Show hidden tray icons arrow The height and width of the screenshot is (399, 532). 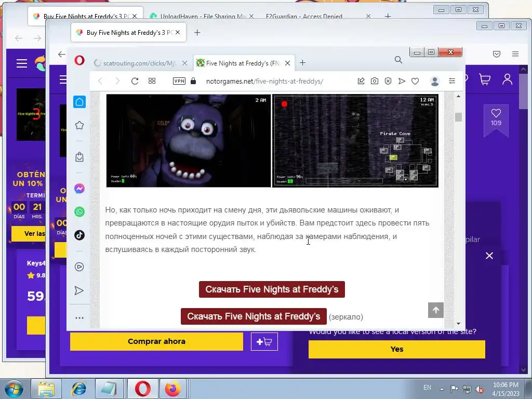click(x=442, y=389)
